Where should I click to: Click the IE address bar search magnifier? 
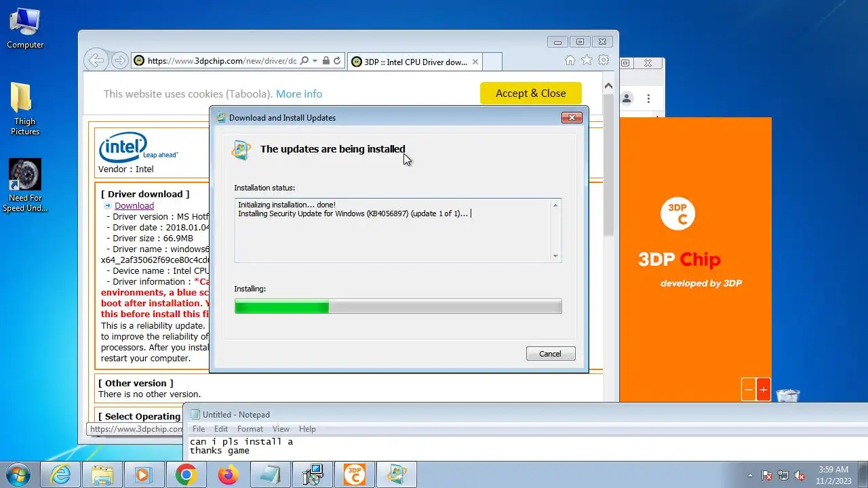(x=304, y=61)
